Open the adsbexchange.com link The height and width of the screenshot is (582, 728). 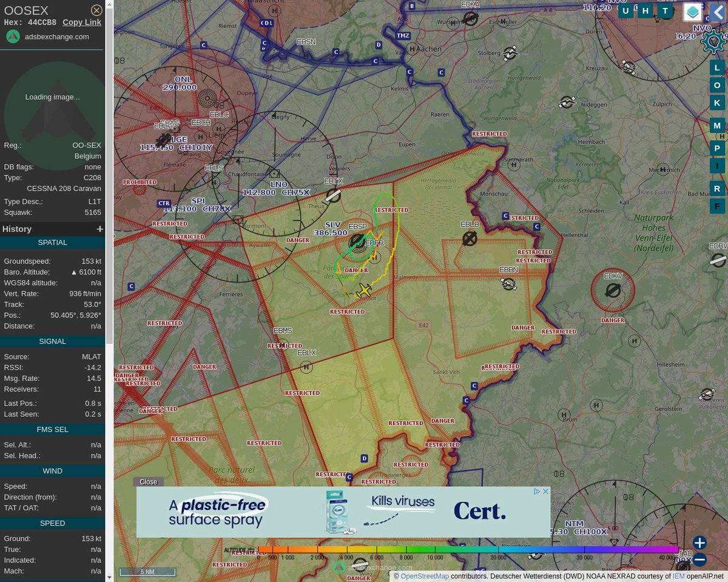(x=57, y=36)
